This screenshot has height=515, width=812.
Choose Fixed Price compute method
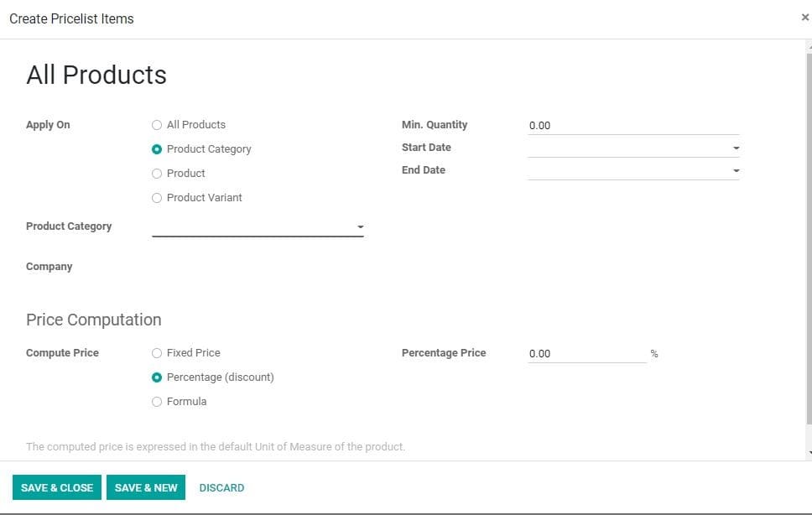(157, 353)
